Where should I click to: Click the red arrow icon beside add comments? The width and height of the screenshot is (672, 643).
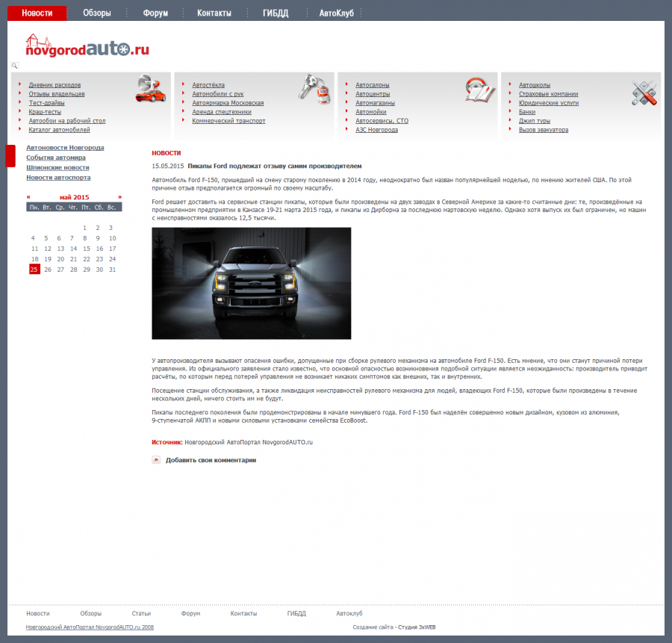(x=156, y=460)
